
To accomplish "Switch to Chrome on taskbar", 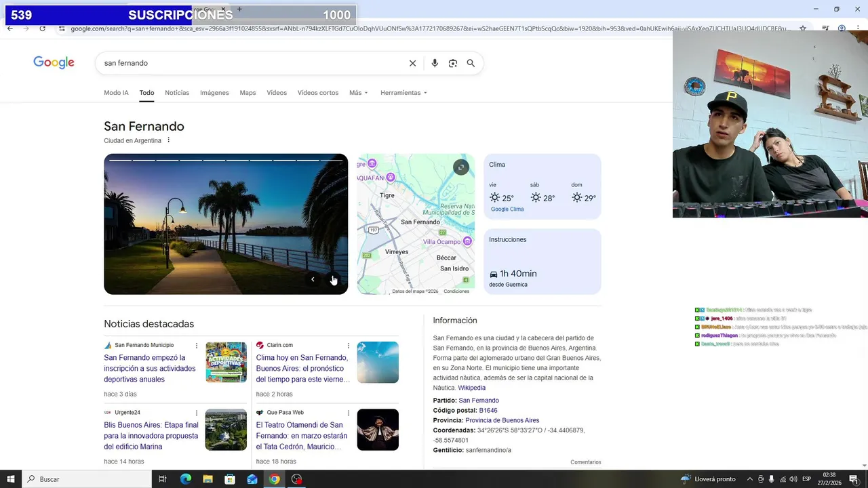I will [274, 479].
